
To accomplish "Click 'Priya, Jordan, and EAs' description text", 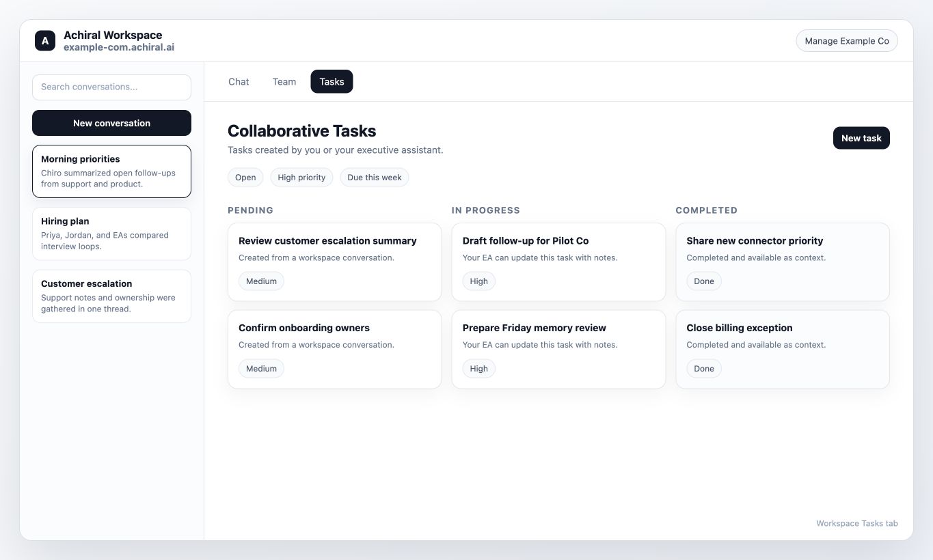I will [x=105, y=241].
